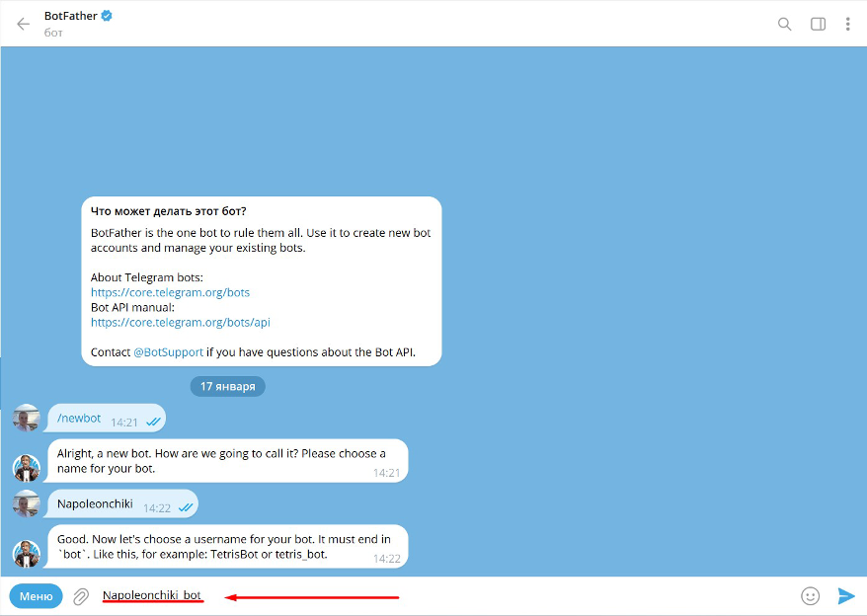This screenshot has width=867, height=616.
Task: Click the 'About Telegram bots:' line
Action: (147, 277)
